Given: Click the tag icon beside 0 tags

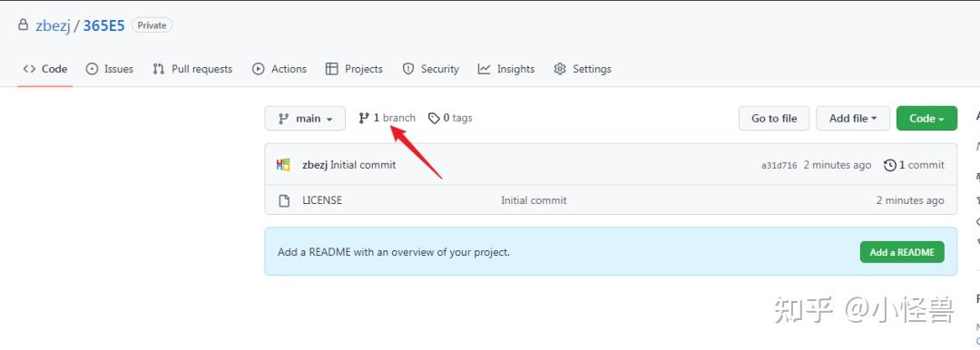Looking at the screenshot, I should coord(434,118).
